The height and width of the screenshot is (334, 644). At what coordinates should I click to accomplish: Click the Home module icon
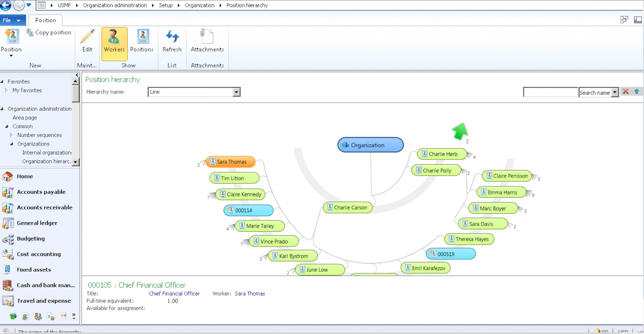(8, 177)
